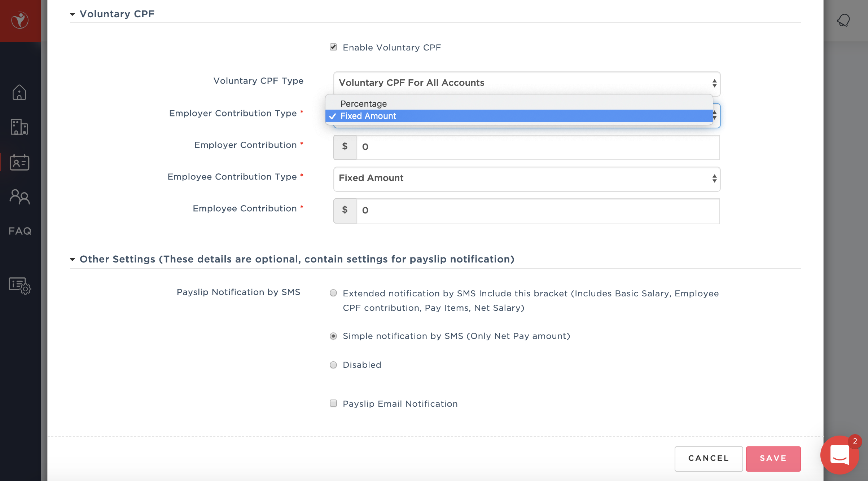Open the Voluntary CPF Type dropdown
The height and width of the screenshot is (481, 868).
(x=527, y=83)
